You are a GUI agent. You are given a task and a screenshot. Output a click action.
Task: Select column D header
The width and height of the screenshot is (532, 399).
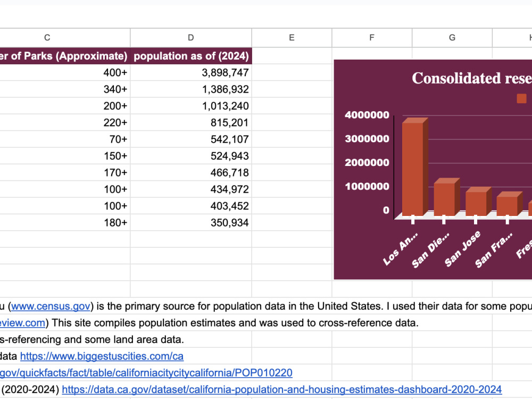point(191,38)
